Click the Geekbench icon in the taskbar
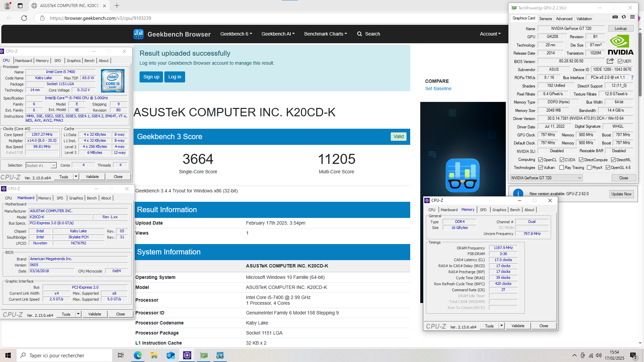The width and height of the screenshot is (644, 362). pyautogui.click(x=220, y=355)
